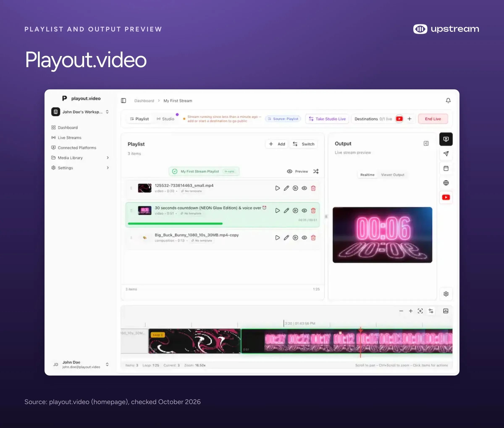504x428 pixels.
Task: Expand the Settings menu
Action: click(80, 168)
